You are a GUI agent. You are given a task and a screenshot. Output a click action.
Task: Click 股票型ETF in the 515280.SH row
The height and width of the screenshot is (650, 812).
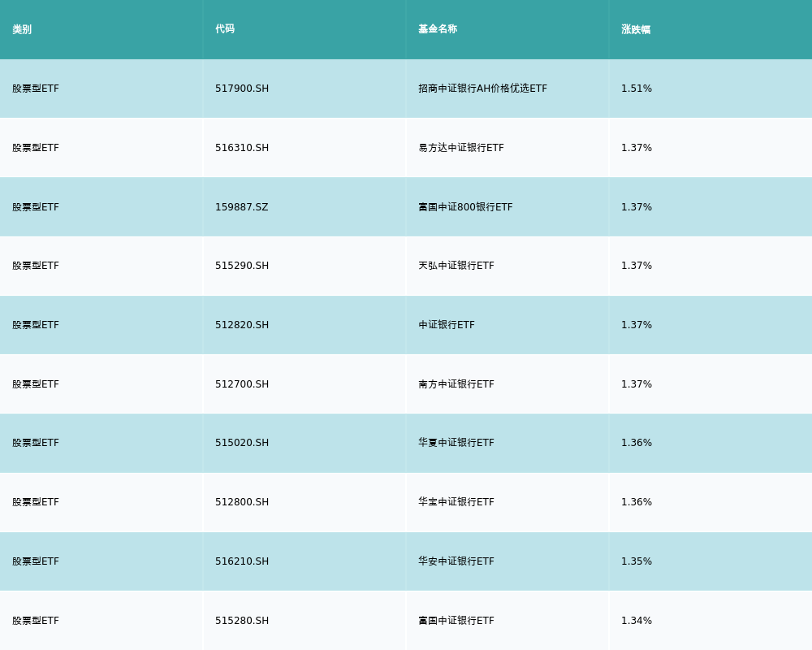[36, 621]
